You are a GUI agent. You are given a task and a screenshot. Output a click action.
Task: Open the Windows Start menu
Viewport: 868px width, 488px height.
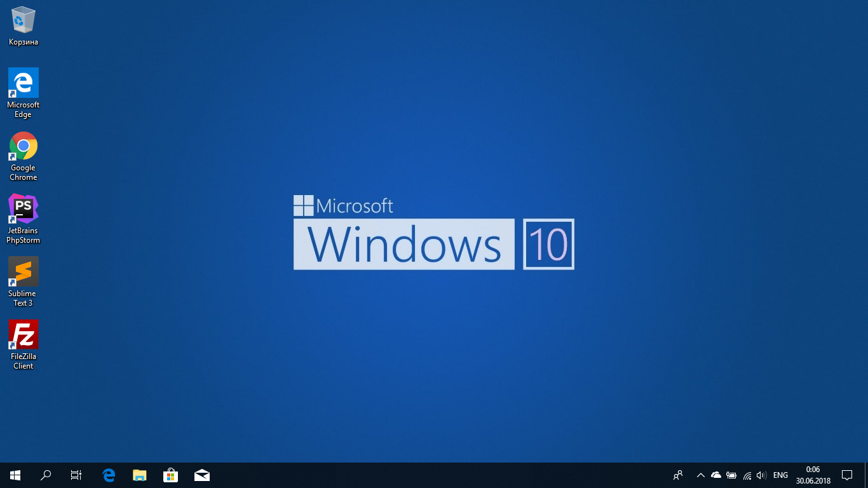point(15,475)
